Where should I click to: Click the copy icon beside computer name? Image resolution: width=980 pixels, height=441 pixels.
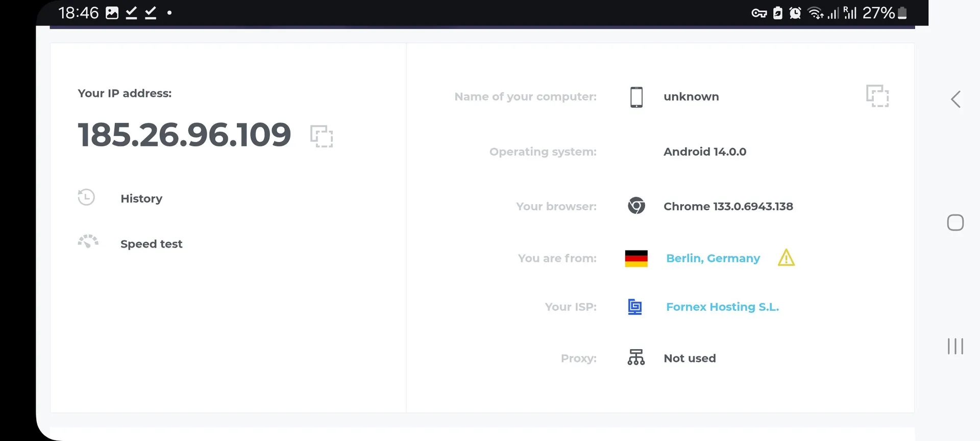[877, 96]
